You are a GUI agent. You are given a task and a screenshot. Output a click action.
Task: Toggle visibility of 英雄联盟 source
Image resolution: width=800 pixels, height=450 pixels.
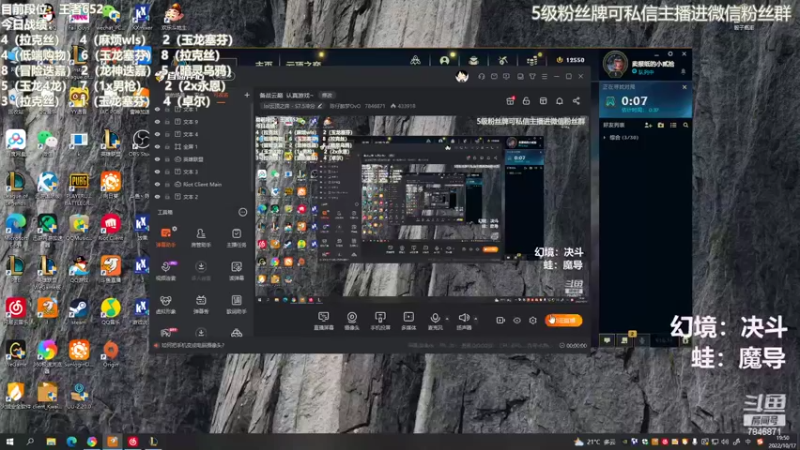158,159
